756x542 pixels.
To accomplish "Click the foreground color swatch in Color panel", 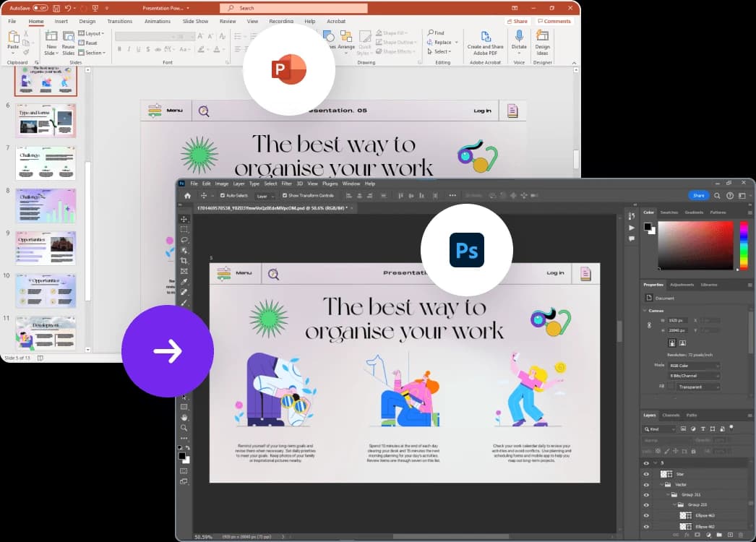I will [x=648, y=227].
